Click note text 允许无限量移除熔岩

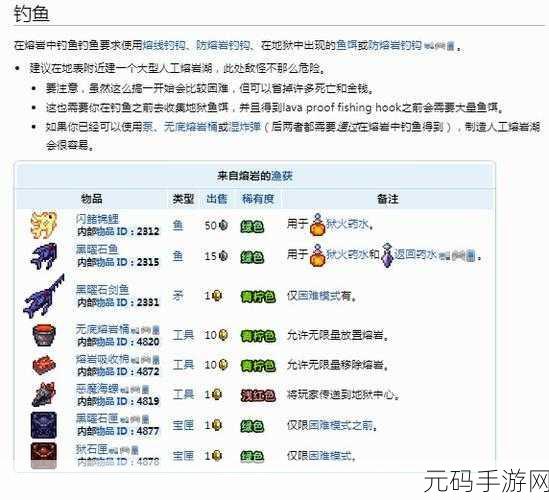338,365
